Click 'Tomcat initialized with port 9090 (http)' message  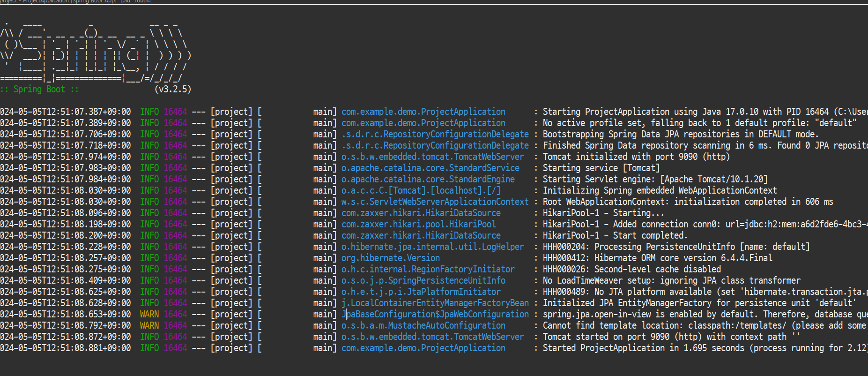click(x=636, y=157)
